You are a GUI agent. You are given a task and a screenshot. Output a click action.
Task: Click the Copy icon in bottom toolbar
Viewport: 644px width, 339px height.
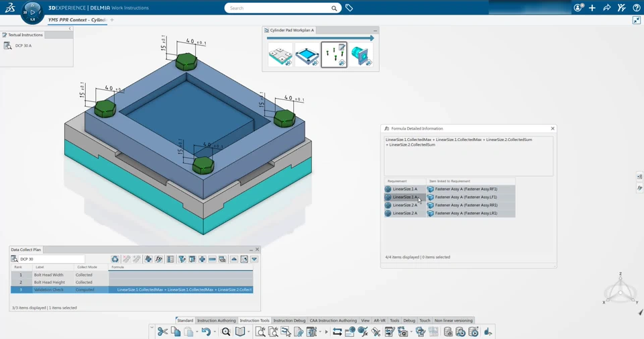[176, 332]
